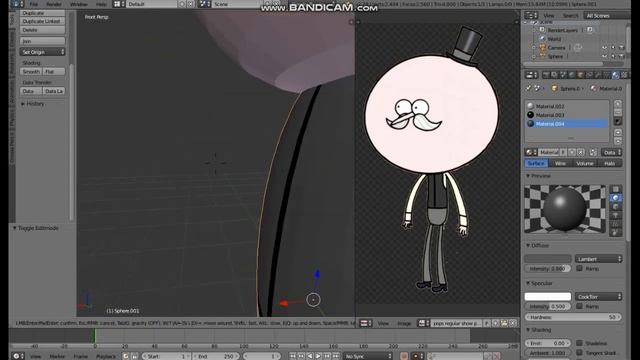Open the diffuse color swatch
640x360 pixels.
(548, 259)
